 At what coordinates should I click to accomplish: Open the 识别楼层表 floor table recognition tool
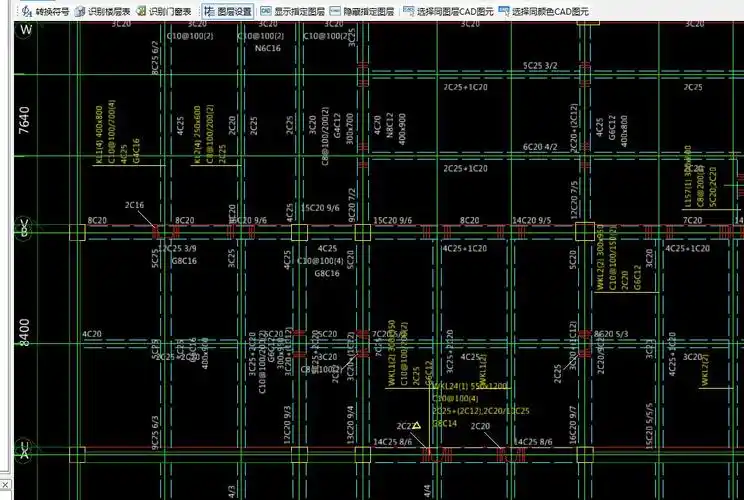click(103, 11)
